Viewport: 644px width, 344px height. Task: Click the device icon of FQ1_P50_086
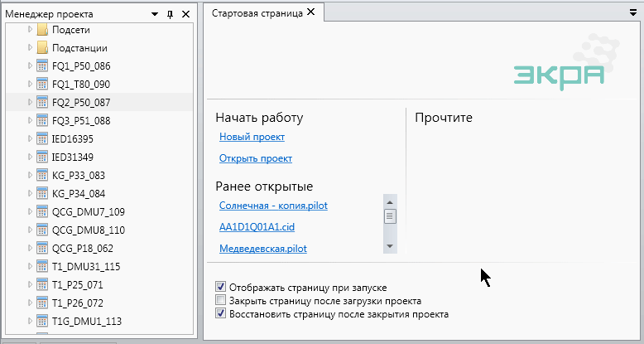pos(42,65)
